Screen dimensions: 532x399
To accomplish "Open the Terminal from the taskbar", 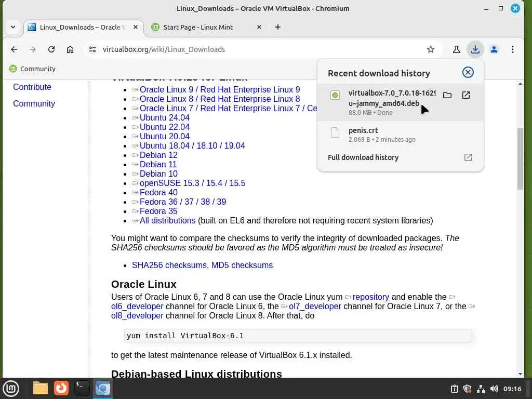I will [82, 389].
